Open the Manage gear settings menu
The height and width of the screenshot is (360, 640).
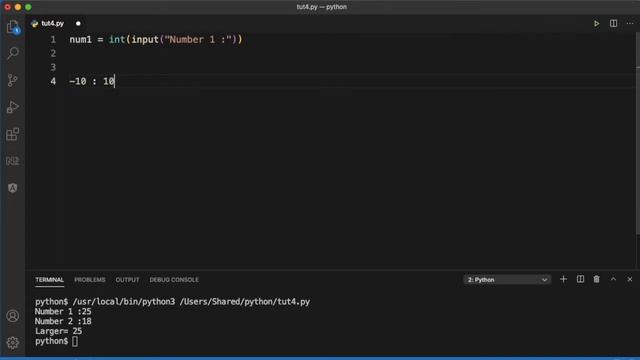(x=13, y=342)
